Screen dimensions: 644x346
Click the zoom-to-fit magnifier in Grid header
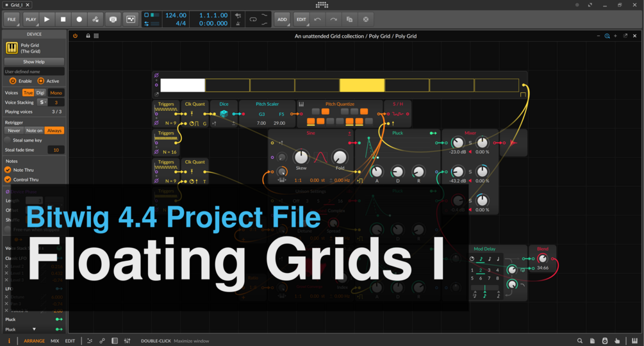point(607,36)
